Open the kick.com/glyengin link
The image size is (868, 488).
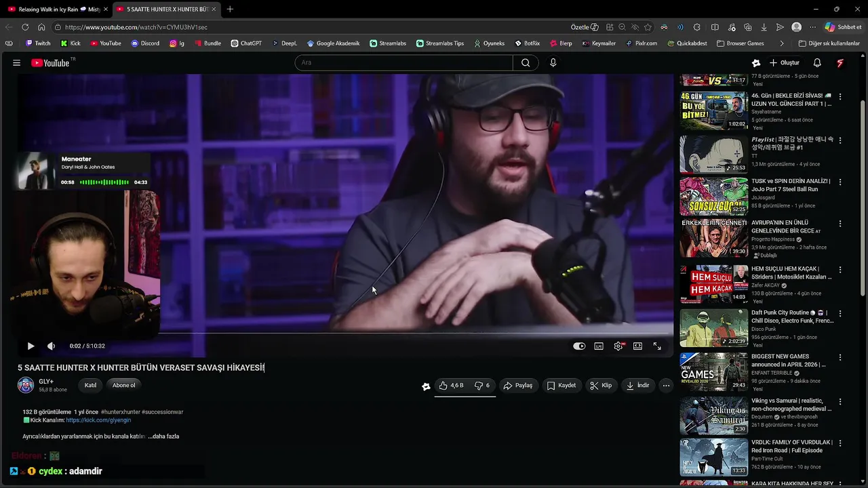point(98,420)
